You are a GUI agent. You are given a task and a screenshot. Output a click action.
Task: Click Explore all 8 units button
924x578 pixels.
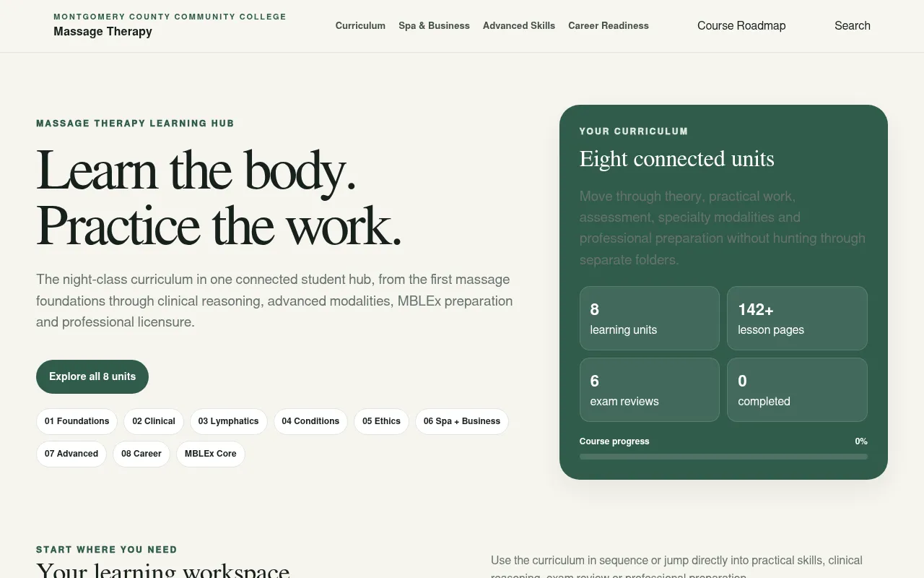tap(92, 376)
